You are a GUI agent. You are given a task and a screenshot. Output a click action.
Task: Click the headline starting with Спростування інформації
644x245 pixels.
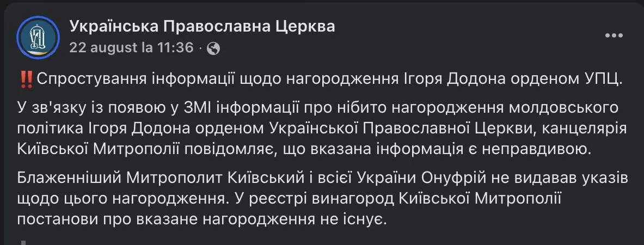329,79
